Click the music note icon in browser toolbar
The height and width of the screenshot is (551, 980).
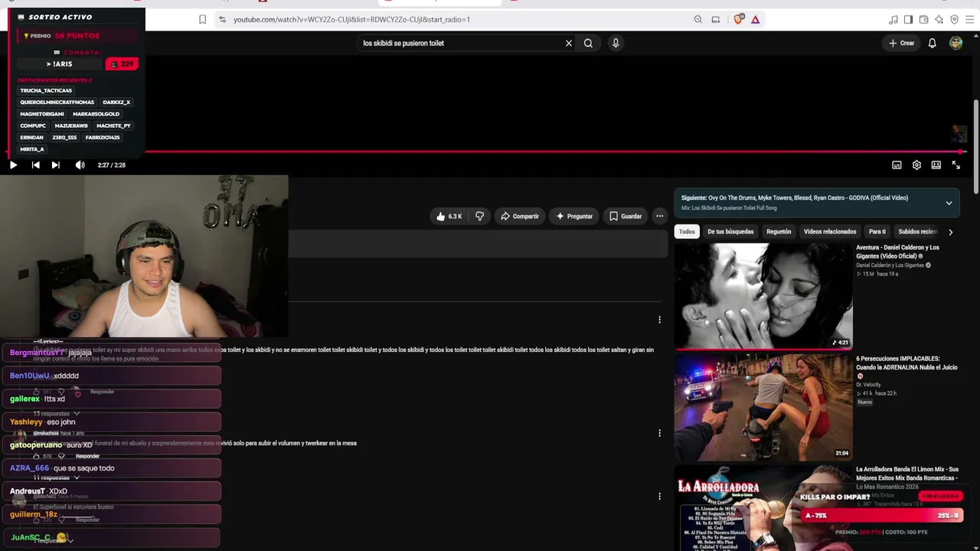coord(893,19)
